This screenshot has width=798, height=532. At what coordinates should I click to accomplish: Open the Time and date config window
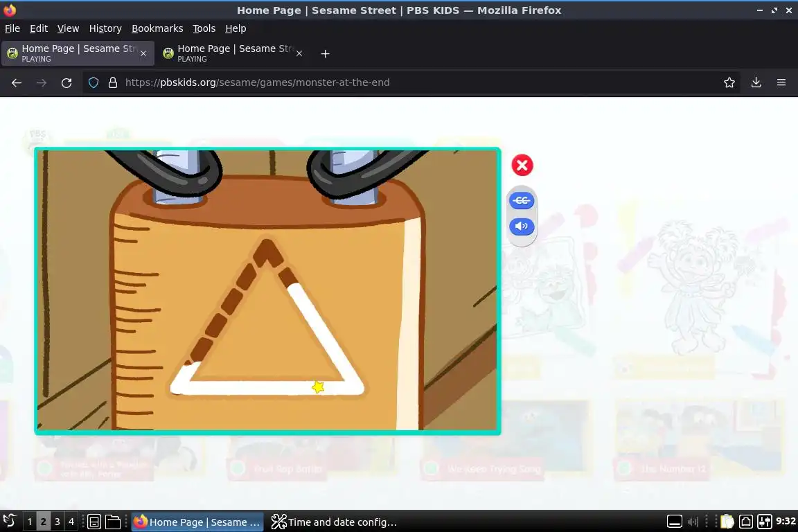(333, 522)
